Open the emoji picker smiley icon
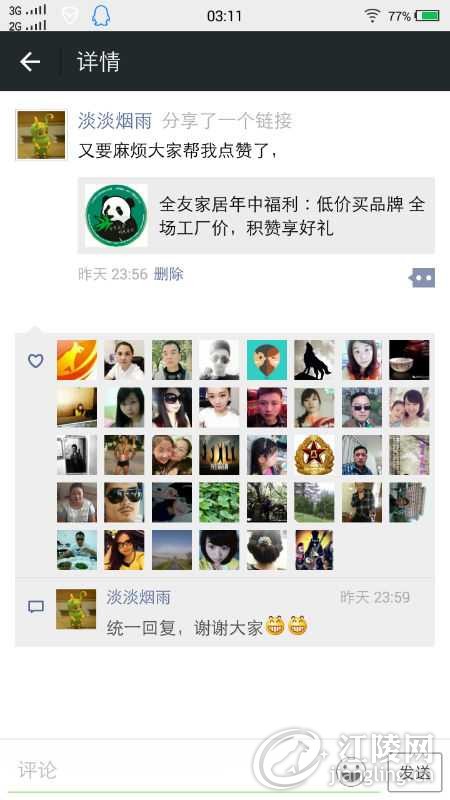The height and width of the screenshot is (800, 450). (352, 772)
